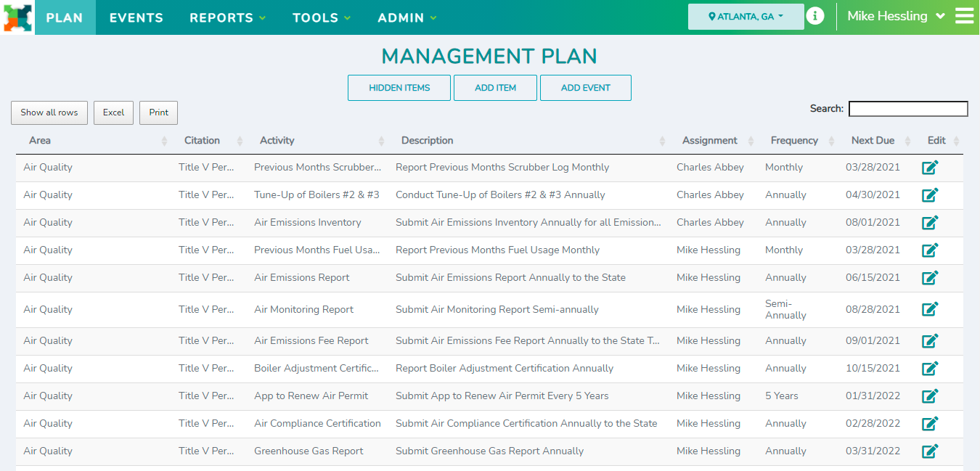
Task: Click the 10/15/2021 due date
Action: tap(873, 369)
